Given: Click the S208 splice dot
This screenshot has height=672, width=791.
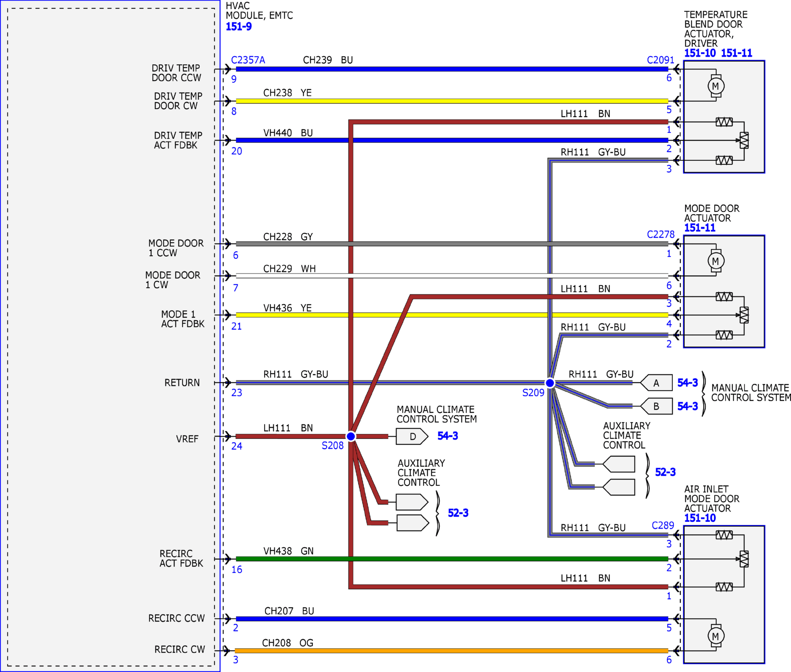Looking at the screenshot, I should (351, 436).
